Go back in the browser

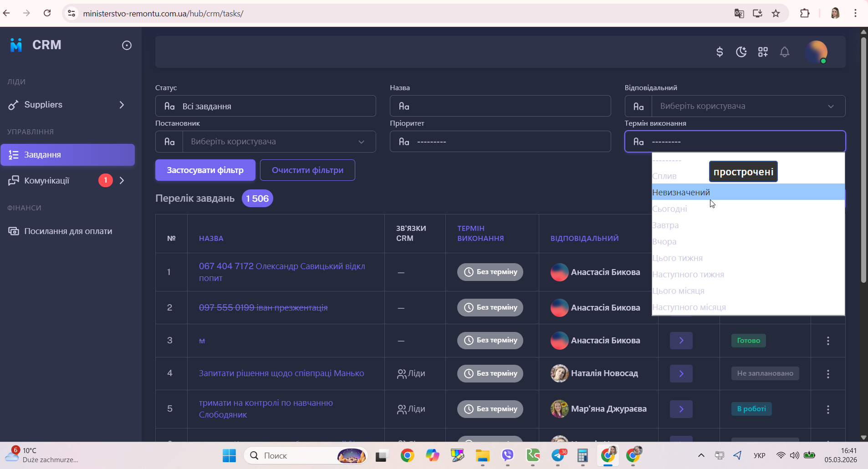6,13
